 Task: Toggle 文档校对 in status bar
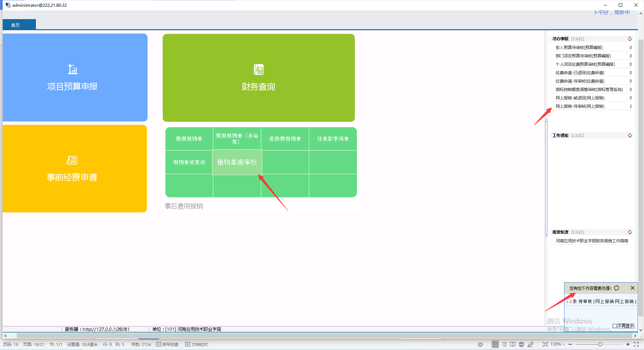[197, 344]
